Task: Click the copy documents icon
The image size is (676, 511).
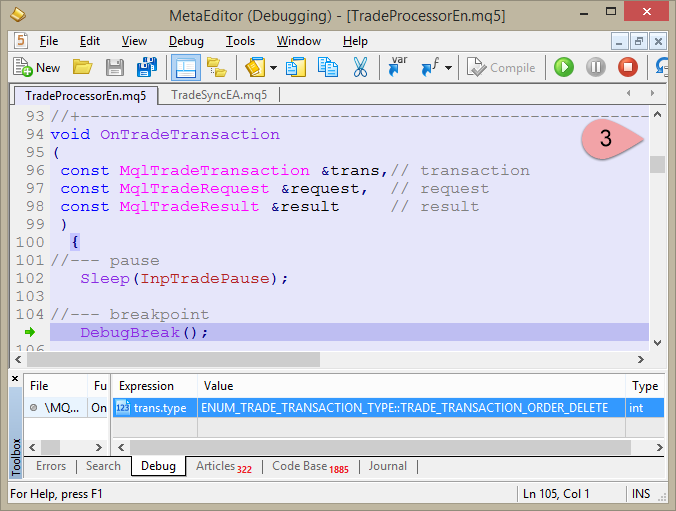Action: click(328, 67)
